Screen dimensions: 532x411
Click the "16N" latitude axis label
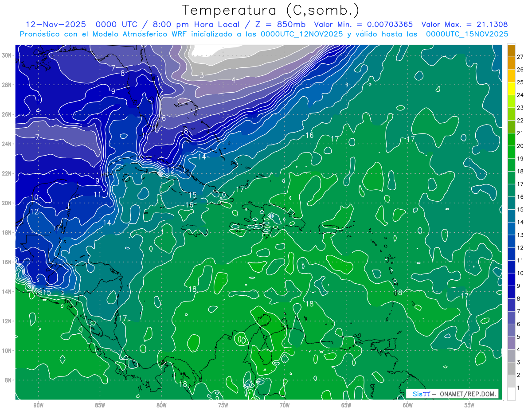[8, 262]
